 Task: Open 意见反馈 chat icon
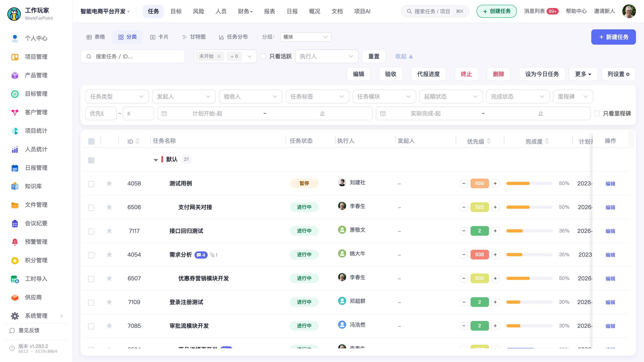(12, 330)
